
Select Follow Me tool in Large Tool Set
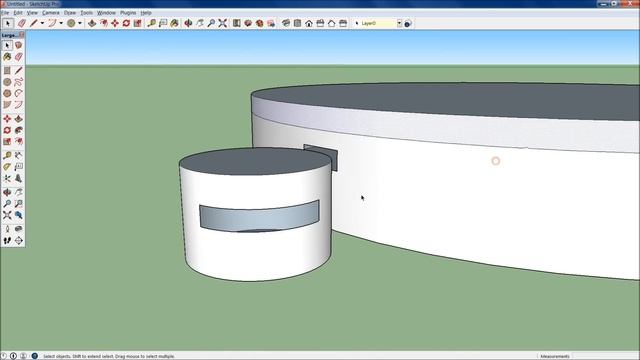(18, 130)
